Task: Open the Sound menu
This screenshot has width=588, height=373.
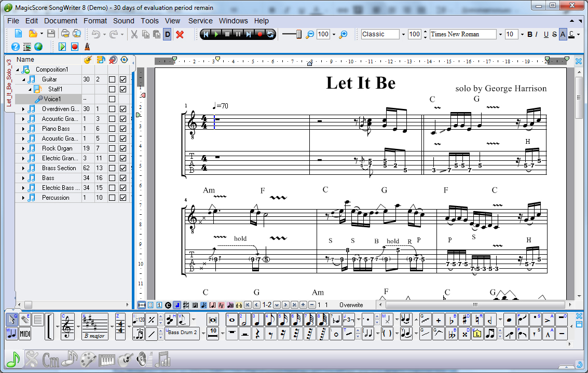Action: [124, 21]
